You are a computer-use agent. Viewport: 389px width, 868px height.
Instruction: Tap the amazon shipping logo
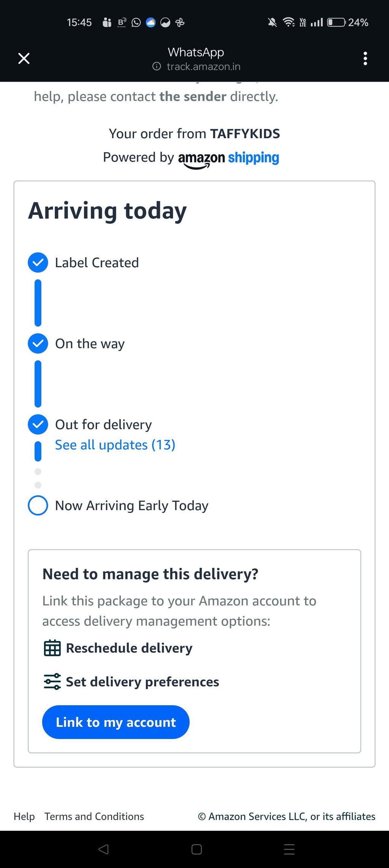[x=229, y=159]
